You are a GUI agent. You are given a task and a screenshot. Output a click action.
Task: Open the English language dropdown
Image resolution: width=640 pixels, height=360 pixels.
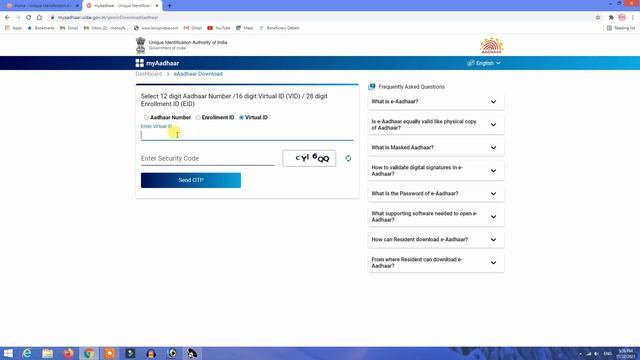(484, 63)
